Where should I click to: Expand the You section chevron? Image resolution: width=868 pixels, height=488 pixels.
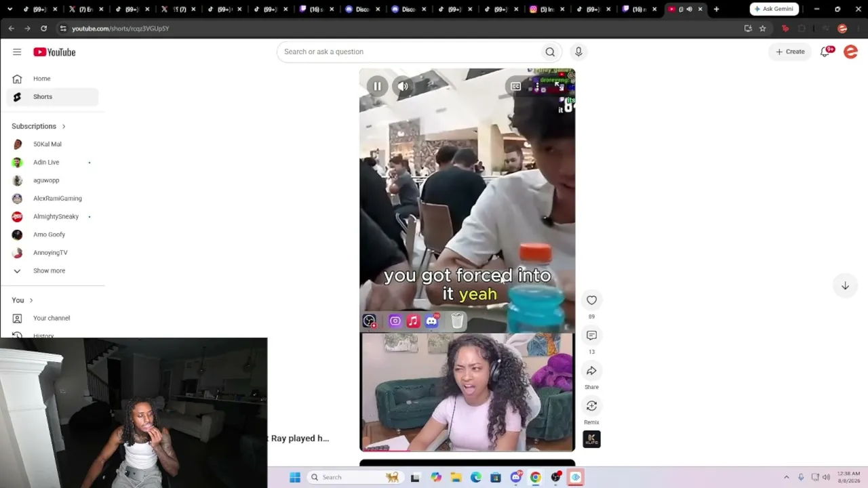click(x=31, y=300)
